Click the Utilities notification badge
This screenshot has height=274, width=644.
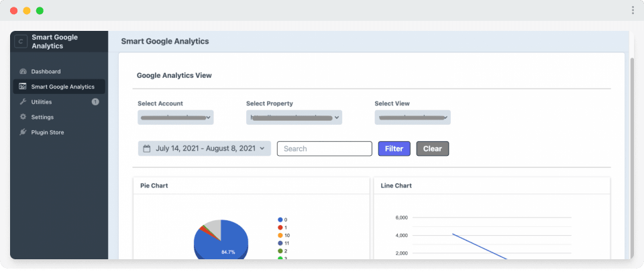click(x=95, y=102)
